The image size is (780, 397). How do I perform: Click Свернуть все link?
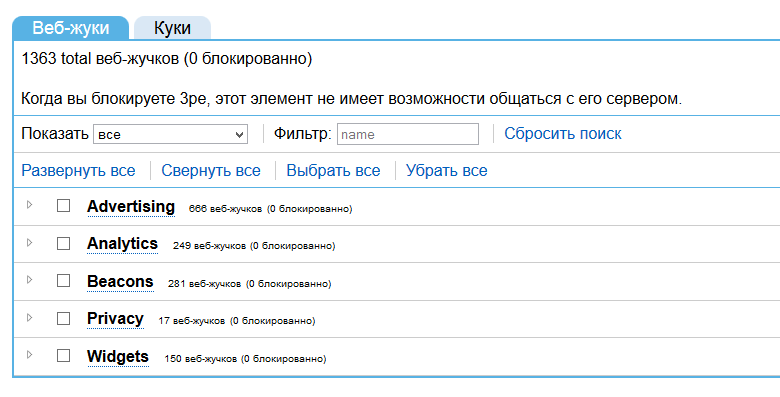[x=211, y=171]
